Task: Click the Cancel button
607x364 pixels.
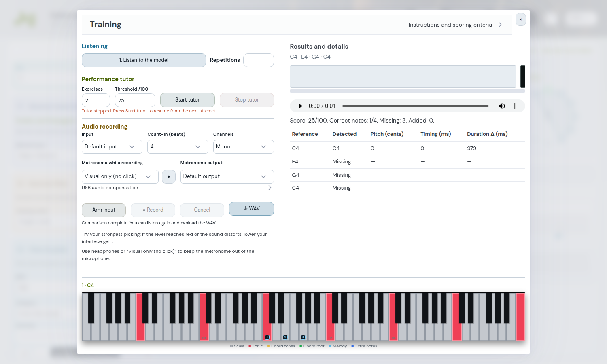Action: 202,210
